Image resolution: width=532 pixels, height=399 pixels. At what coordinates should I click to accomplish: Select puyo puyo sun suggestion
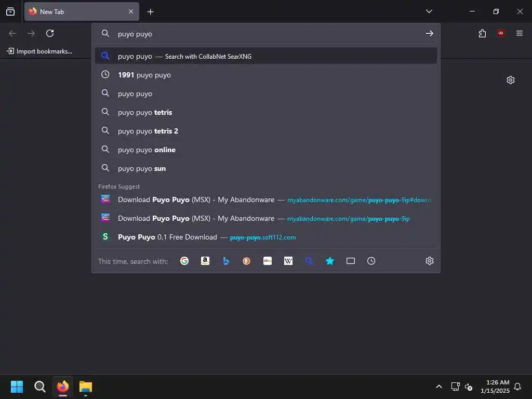[265, 168]
